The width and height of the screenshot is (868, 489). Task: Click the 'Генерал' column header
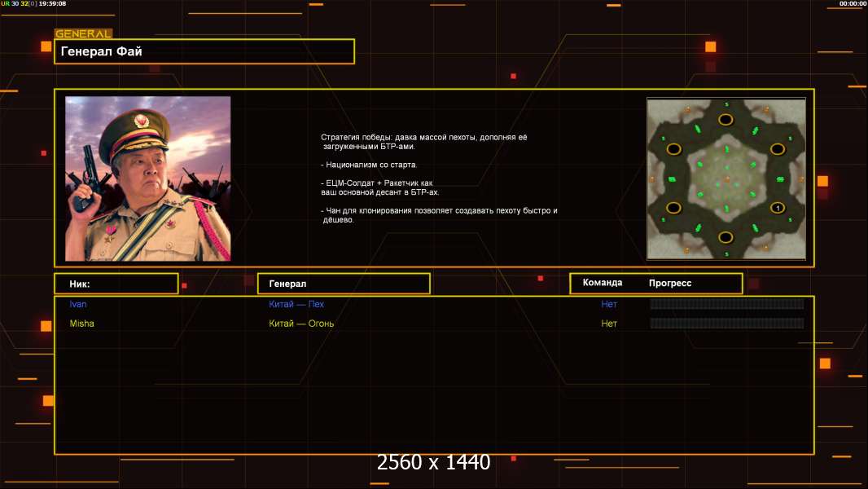344,284
